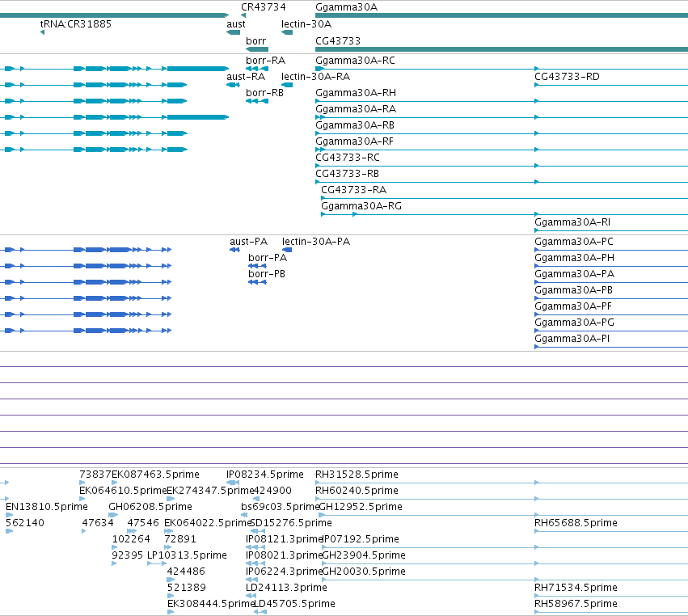The image size is (688, 616).
Task: Select the SD15276.5prime EST
Action: 291,522
